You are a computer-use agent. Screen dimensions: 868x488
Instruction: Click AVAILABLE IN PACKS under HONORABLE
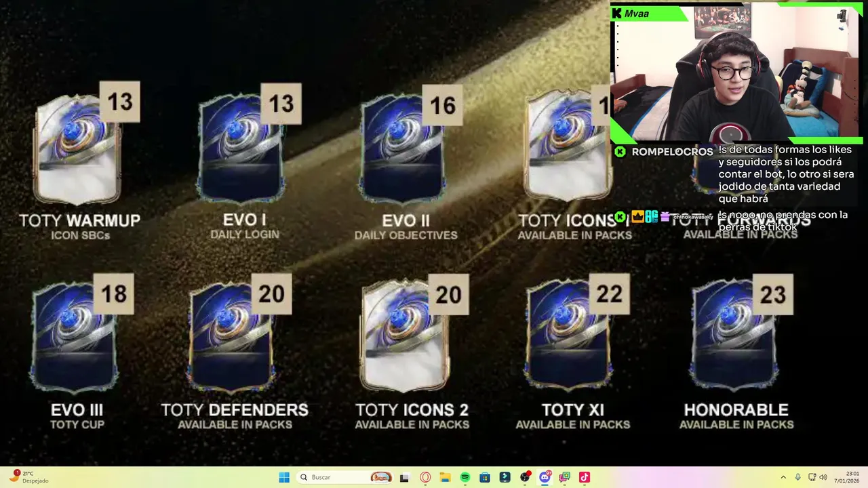pyautogui.click(x=736, y=424)
